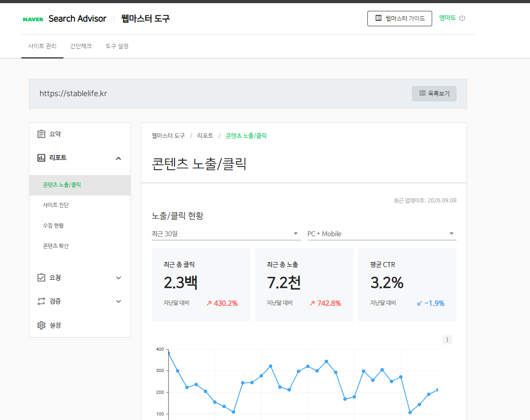The height and width of the screenshot is (420, 530).
Task: Click the 430.2% increase indicator
Action: coord(222,303)
